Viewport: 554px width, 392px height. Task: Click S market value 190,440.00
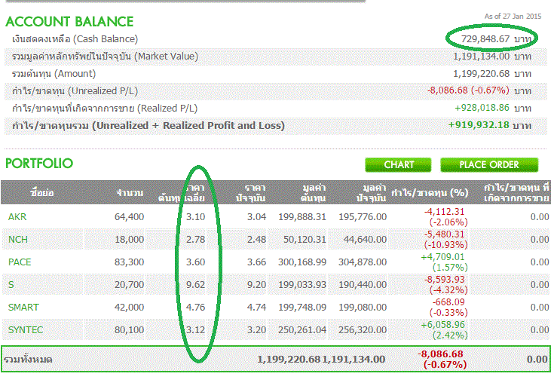(363, 284)
